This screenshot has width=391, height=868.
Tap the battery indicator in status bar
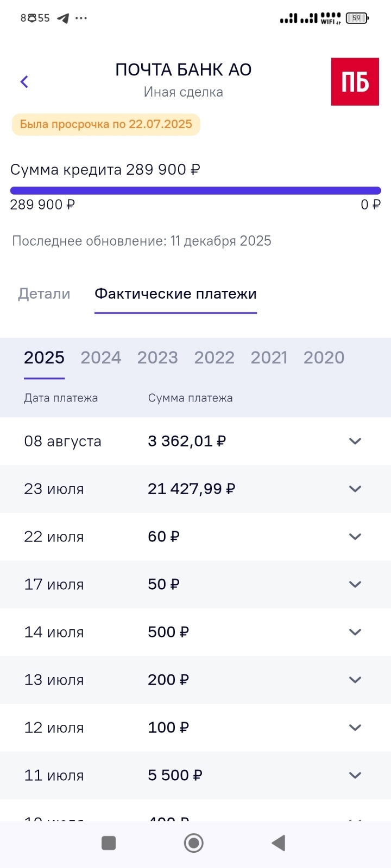(x=357, y=18)
